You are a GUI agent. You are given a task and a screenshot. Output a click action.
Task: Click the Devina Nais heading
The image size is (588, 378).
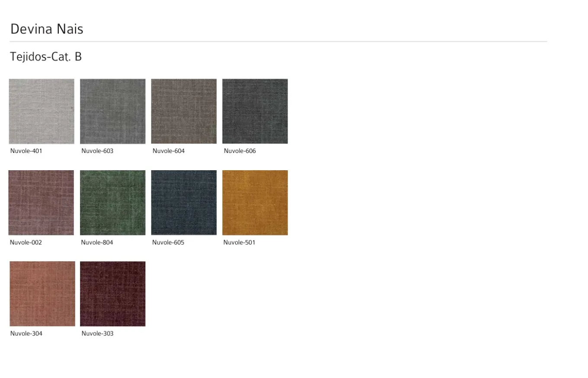47,29
